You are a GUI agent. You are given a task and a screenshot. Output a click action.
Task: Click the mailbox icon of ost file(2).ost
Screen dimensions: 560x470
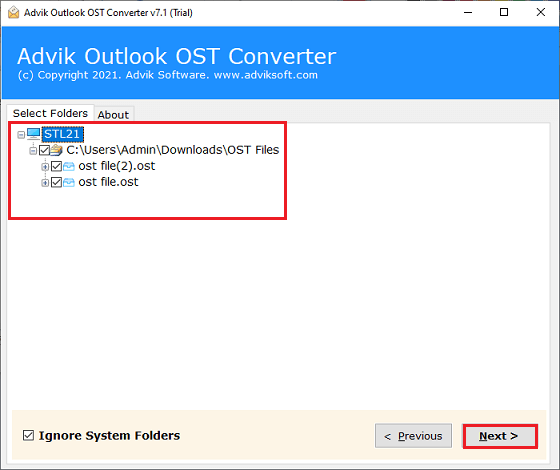coord(69,166)
